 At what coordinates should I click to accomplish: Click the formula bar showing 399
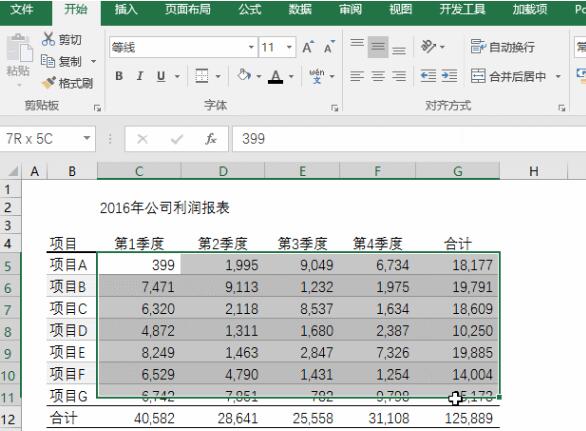coord(409,139)
